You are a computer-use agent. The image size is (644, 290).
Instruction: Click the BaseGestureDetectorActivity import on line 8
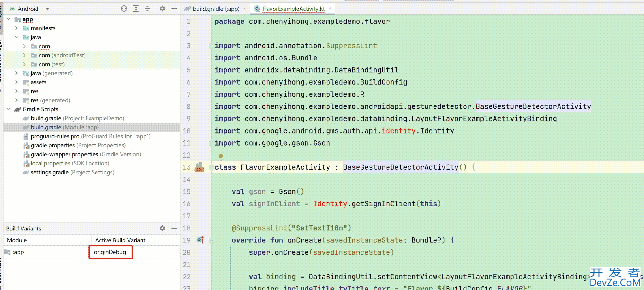pyautogui.click(x=533, y=106)
